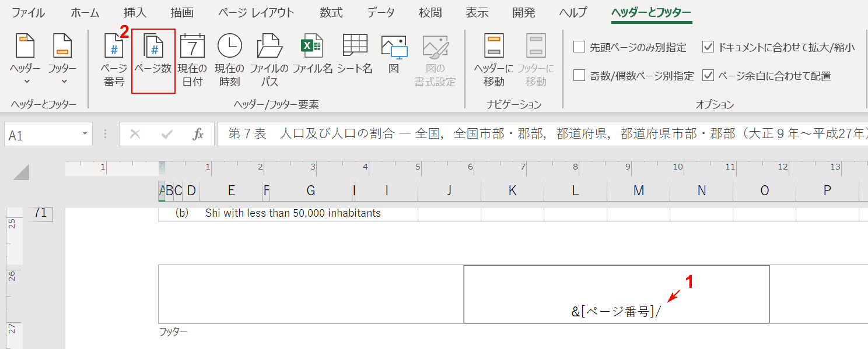Select column E header
868x349 pixels.
[232, 191]
